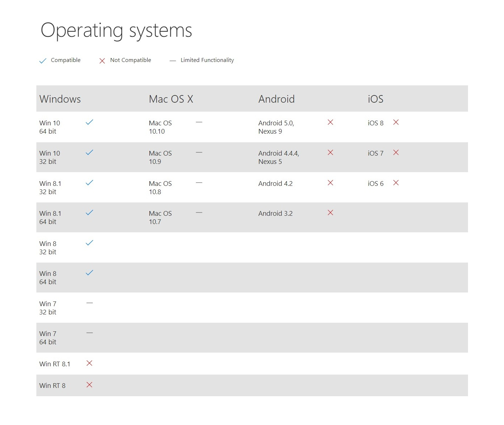The height and width of the screenshot is (425, 504).
Task: Click the red X beside iOS 8
Action: point(396,122)
